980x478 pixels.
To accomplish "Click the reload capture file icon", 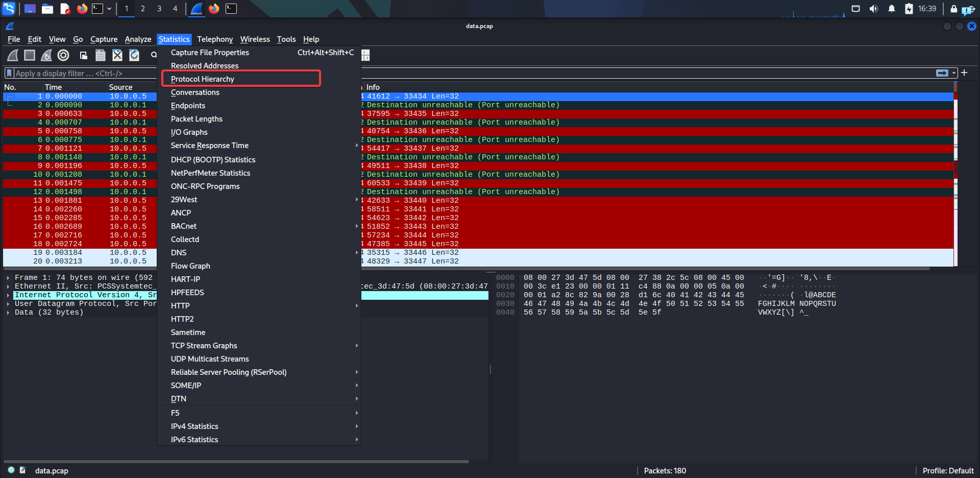I will 134,55.
